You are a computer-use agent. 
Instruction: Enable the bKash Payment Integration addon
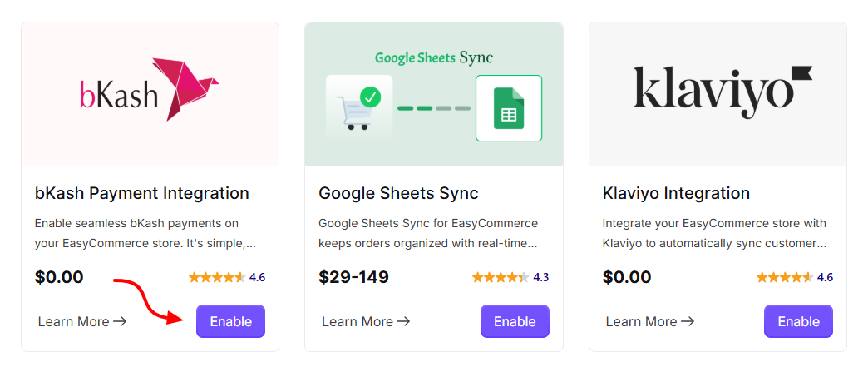click(231, 321)
